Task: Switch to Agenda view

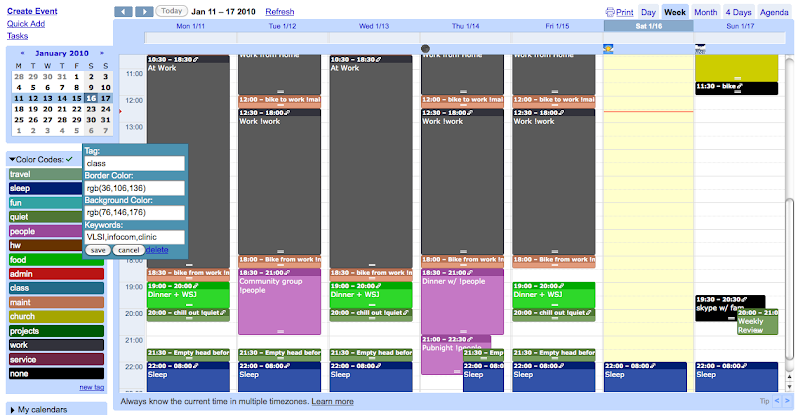Action: point(774,12)
